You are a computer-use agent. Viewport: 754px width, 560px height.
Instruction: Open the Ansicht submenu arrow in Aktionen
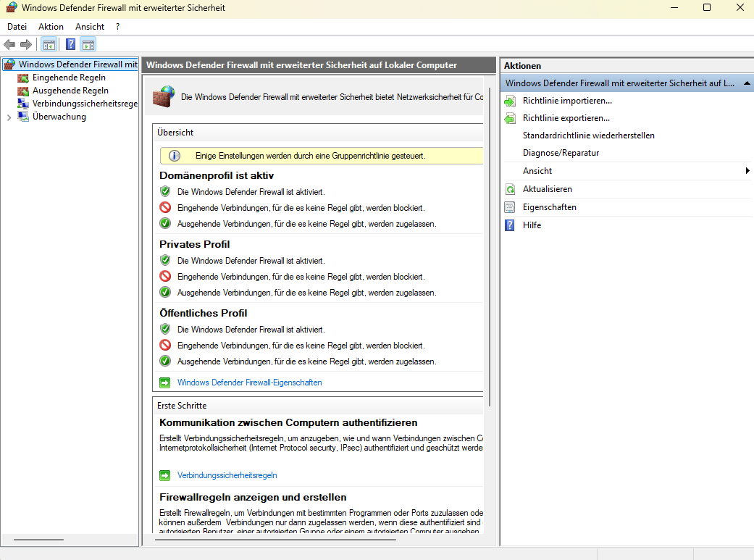pyautogui.click(x=747, y=171)
